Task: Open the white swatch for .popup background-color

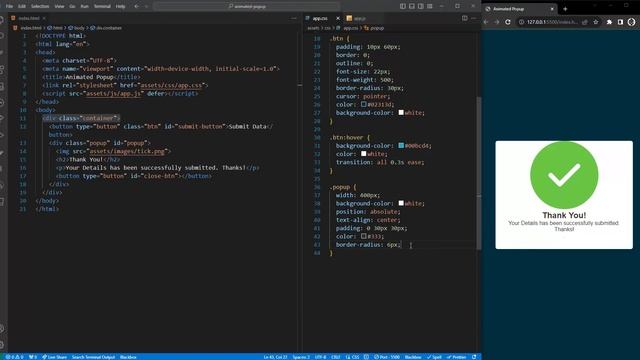Action: (x=401, y=203)
